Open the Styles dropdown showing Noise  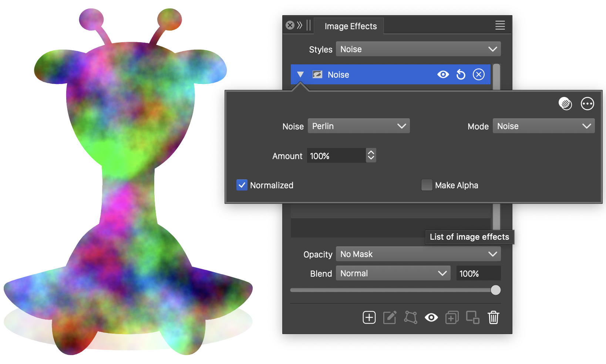418,49
